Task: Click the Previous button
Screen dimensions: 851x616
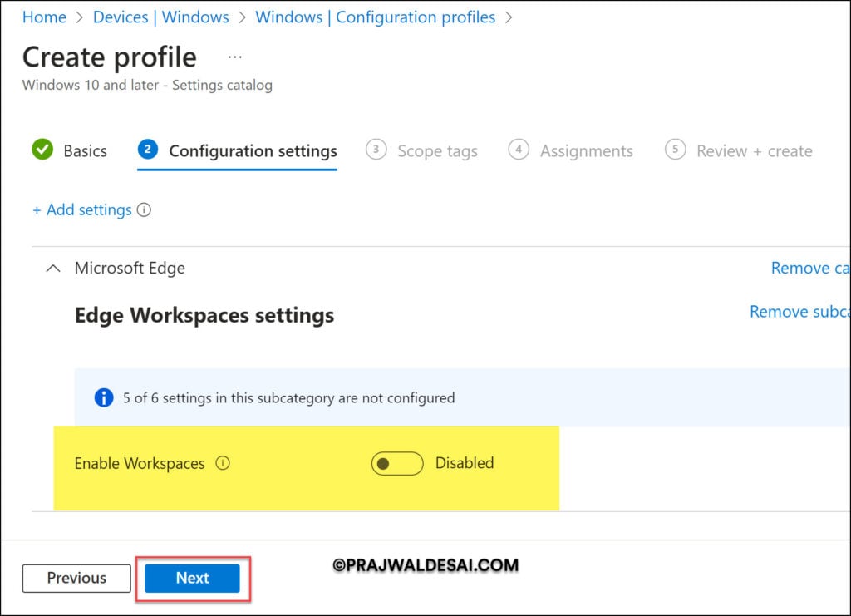Action: click(76, 578)
